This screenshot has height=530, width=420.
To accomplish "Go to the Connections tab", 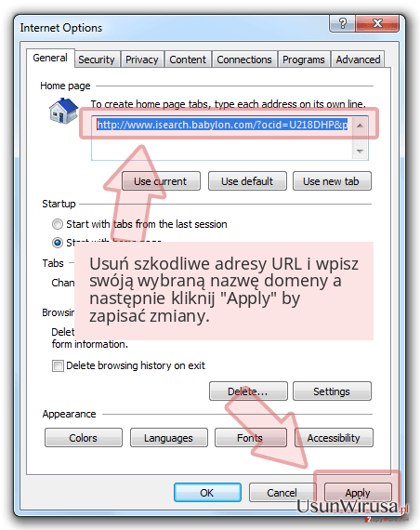I will 244,60.
